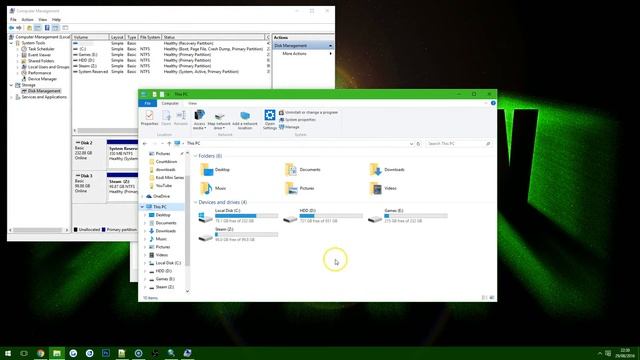The height and width of the screenshot is (360, 640).
Task: Click Computer Management toolbar help icon
Action: [x=47, y=28]
